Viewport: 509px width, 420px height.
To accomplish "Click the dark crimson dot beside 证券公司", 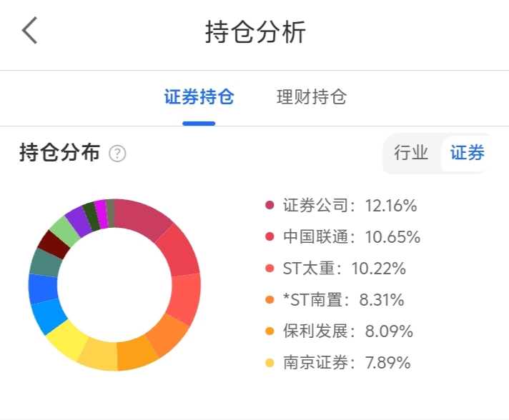I will [x=270, y=206].
